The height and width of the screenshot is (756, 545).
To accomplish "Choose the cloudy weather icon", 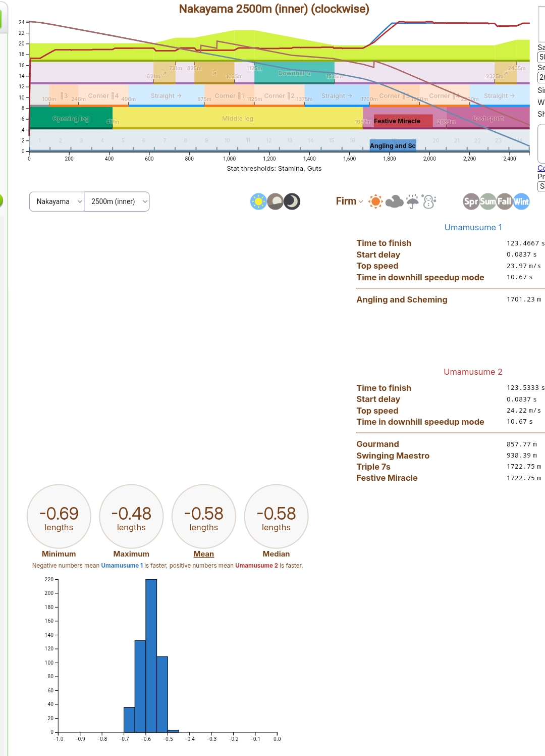I will click(x=394, y=201).
